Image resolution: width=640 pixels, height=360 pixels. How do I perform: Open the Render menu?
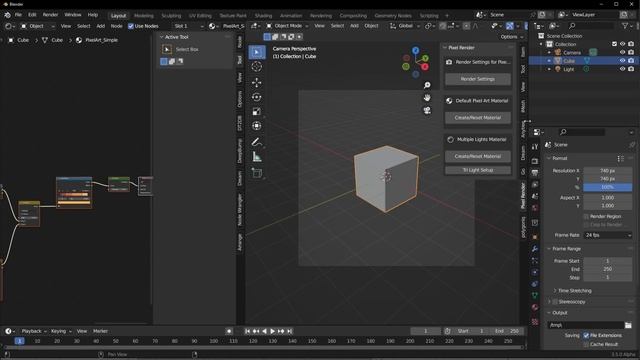point(50,15)
